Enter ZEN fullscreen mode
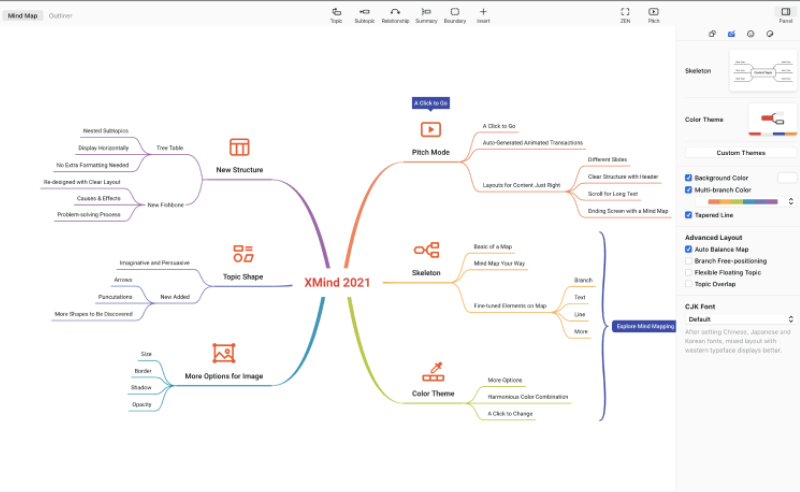Screen dimensions: 800x492 coord(625,15)
